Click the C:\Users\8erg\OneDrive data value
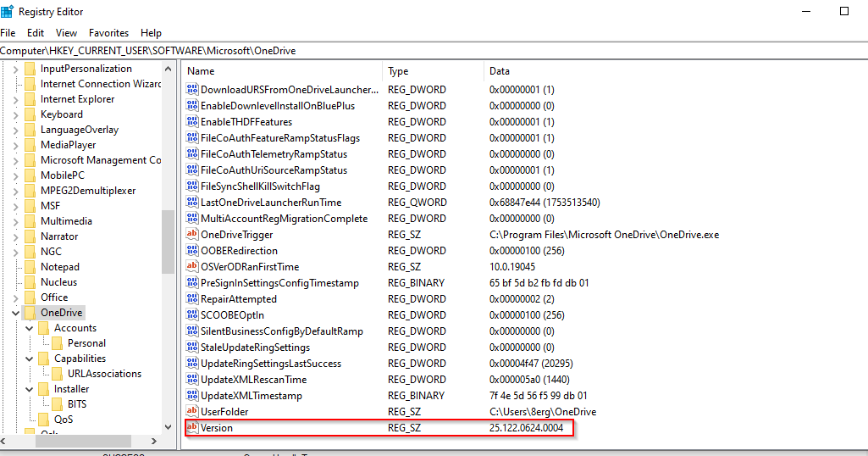This screenshot has width=868, height=456. 543,412
